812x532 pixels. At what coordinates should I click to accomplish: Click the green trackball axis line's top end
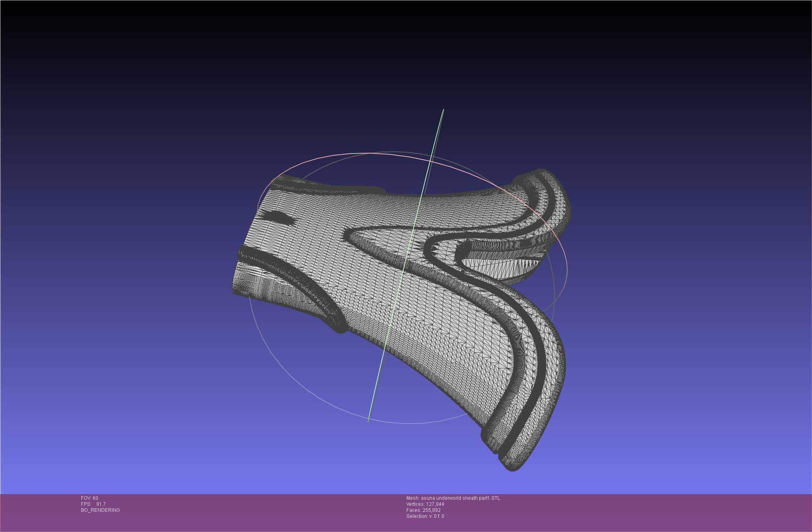(443, 110)
